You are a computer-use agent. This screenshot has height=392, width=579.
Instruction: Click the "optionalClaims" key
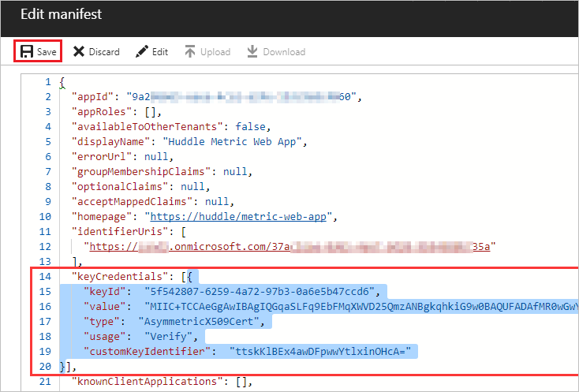[x=120, y=186]
